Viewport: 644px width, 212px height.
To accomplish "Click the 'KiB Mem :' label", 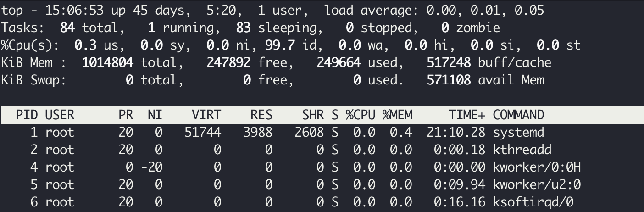I will 34,62.
